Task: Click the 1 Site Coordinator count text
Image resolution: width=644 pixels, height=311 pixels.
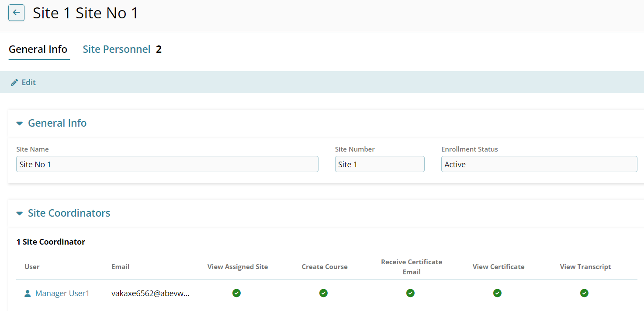Action: (51, 242)
